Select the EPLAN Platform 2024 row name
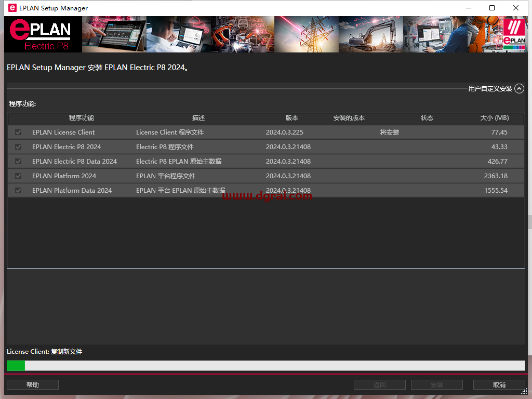This screenshot has width=532, height=399. (x=64, y=176)
